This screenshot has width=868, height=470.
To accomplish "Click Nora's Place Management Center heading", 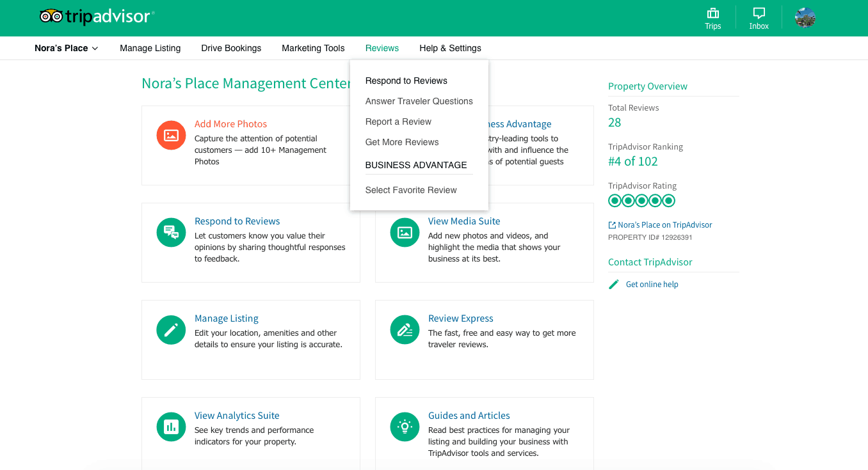I will [x=246, y=84].
